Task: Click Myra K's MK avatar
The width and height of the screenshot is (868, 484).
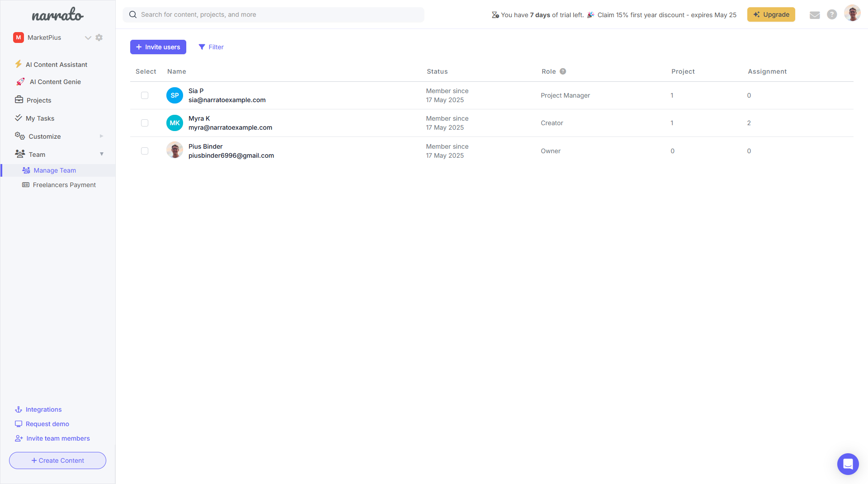Action: [x=175, y=123]
